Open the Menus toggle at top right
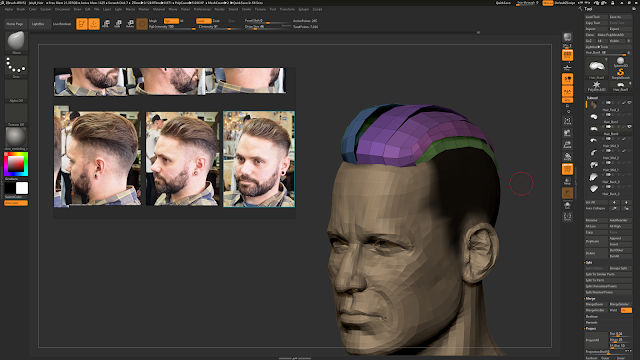The width and height of the screenshot is (640, 360). pyautogui.click(x=548, y=3)
